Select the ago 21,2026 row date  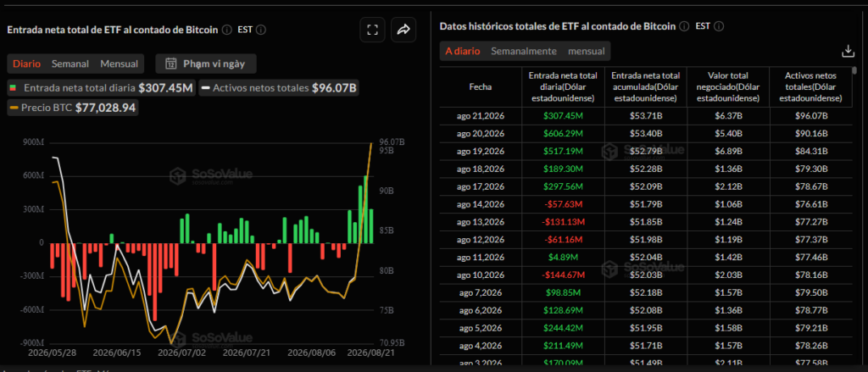(481, 115)
